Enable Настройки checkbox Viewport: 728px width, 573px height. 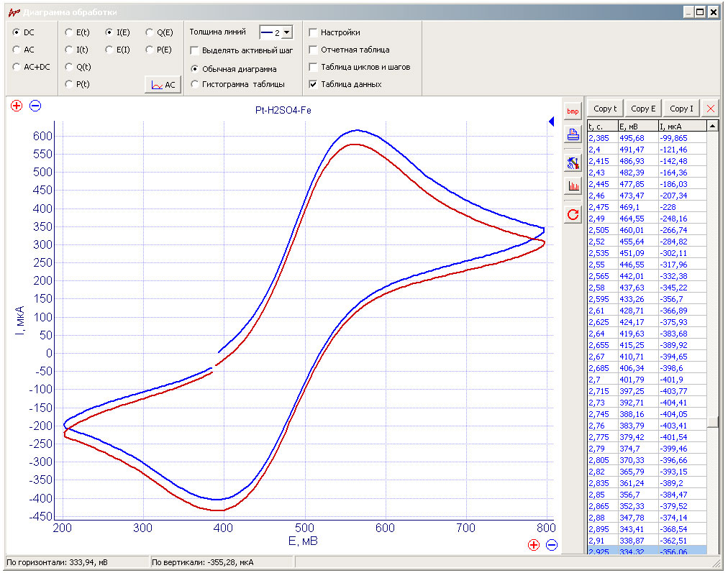[314, 32]
